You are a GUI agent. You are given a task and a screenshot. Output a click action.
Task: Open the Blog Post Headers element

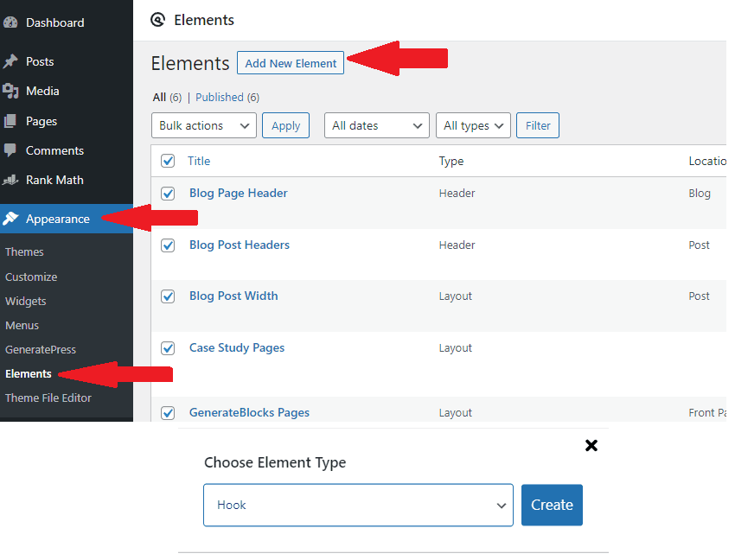(x=240, y=245)
